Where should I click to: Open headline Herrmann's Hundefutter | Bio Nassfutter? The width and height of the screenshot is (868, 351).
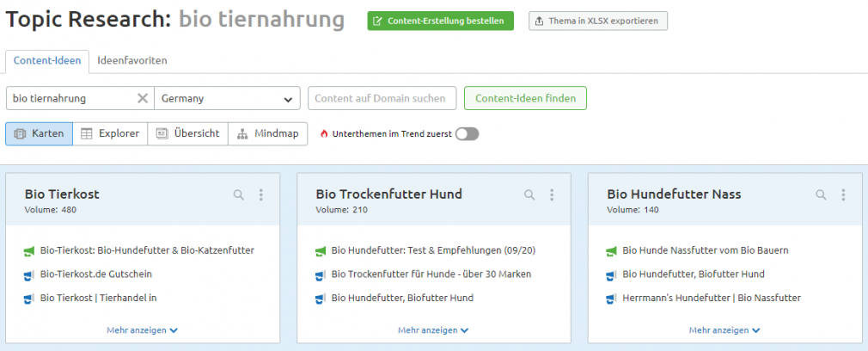pos(712,298)
